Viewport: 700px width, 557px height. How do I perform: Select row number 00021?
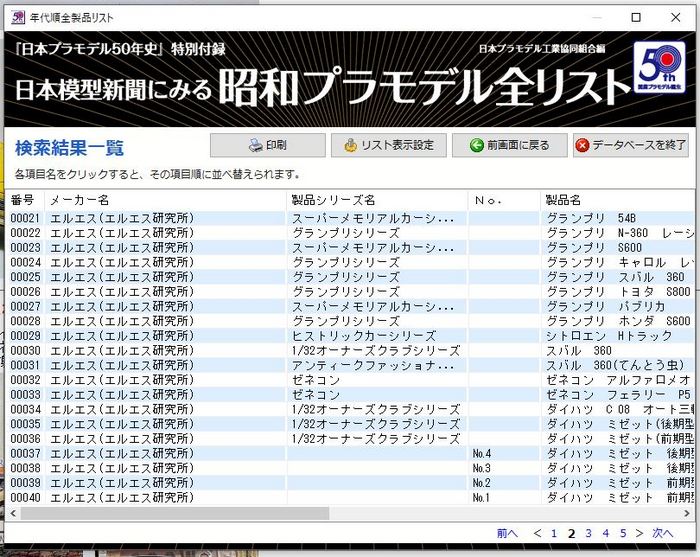pos(25,218)
